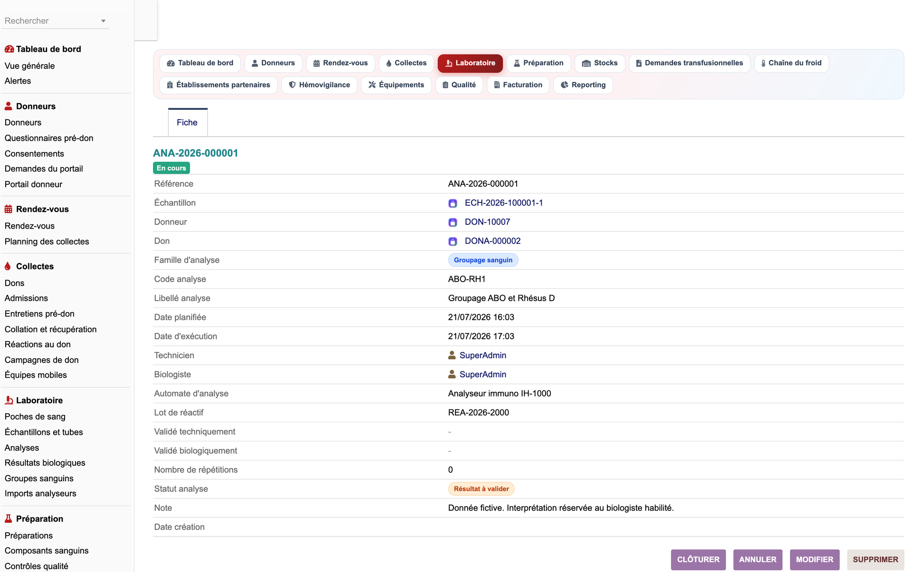This screenshot has height=572, width=924.
Task: Open Tableau de bord top navigation tab
Action: pos(200,63)
